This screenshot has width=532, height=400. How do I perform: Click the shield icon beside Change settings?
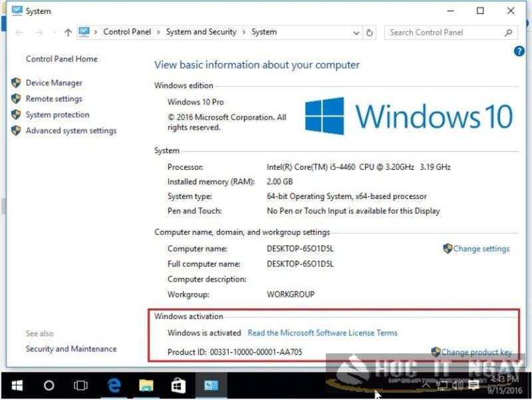click(x=448, y=248)
